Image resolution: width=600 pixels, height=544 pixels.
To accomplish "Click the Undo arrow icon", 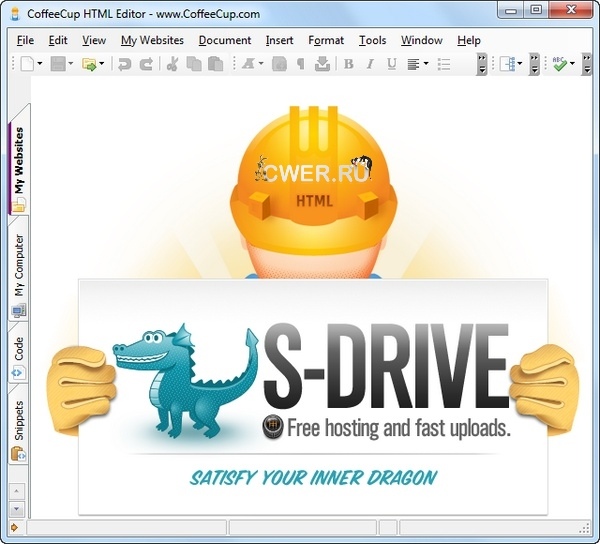I will [125, 64].
